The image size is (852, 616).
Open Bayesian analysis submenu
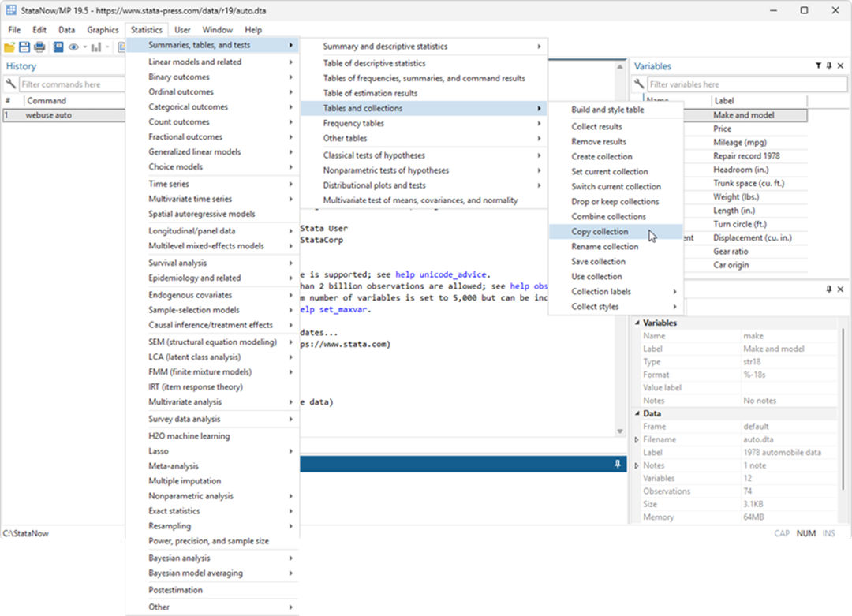pyautogui.click(x=212, y=558)
